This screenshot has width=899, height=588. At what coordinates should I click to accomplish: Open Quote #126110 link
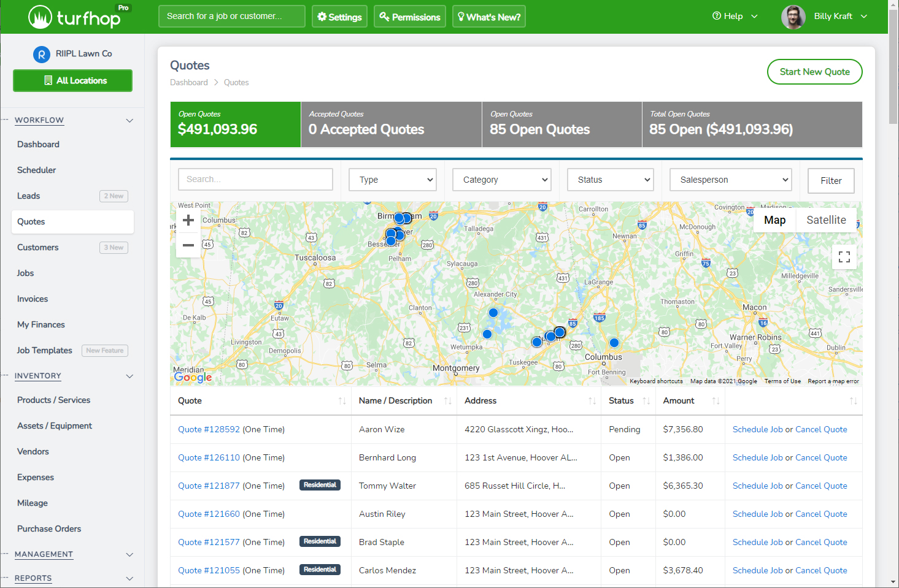209,458
